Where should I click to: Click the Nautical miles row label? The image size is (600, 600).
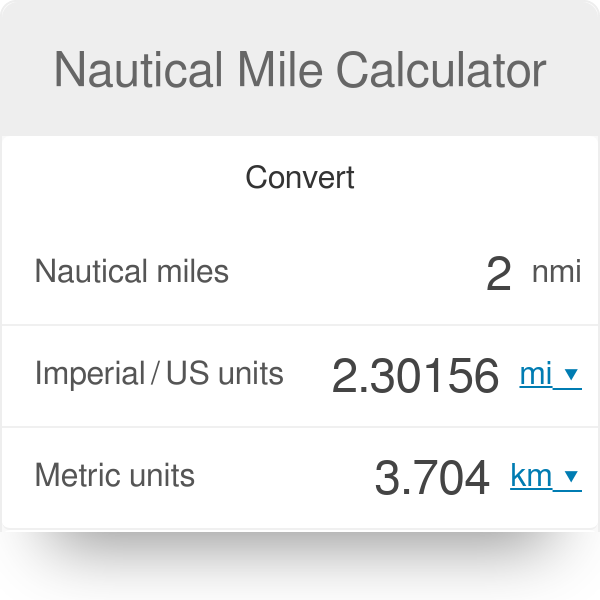pos(132,271)
